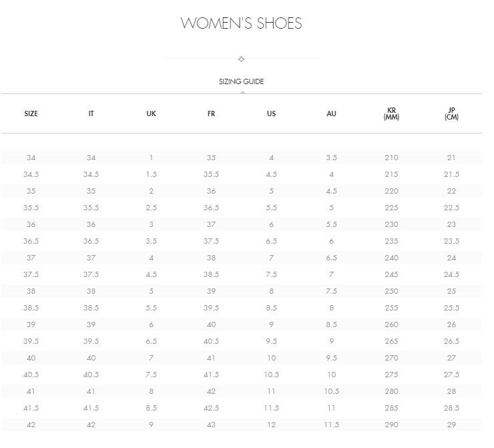Click the diamond ornament under the title

(241, 59)
